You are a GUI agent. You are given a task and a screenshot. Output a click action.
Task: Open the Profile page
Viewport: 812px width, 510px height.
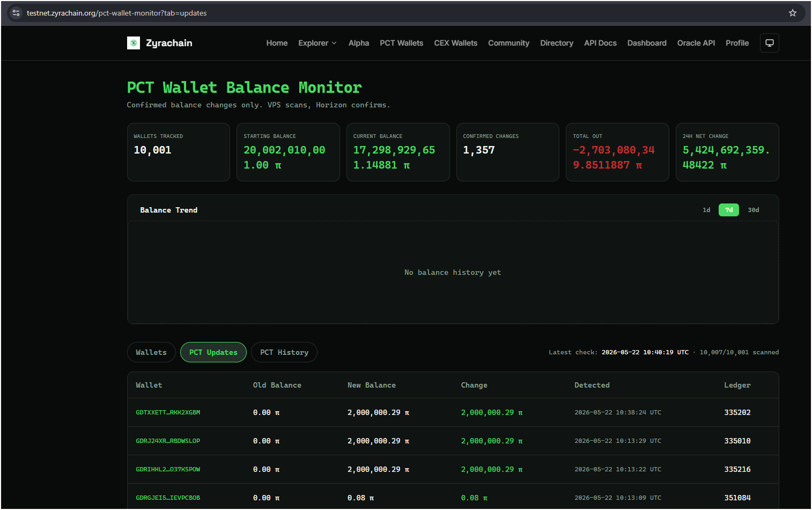(737, 43)
